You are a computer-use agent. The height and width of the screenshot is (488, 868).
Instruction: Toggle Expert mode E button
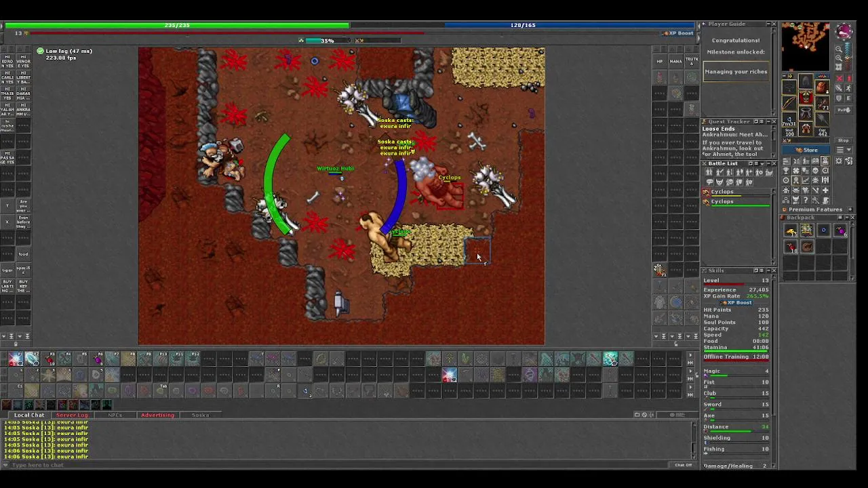(848, 98)
